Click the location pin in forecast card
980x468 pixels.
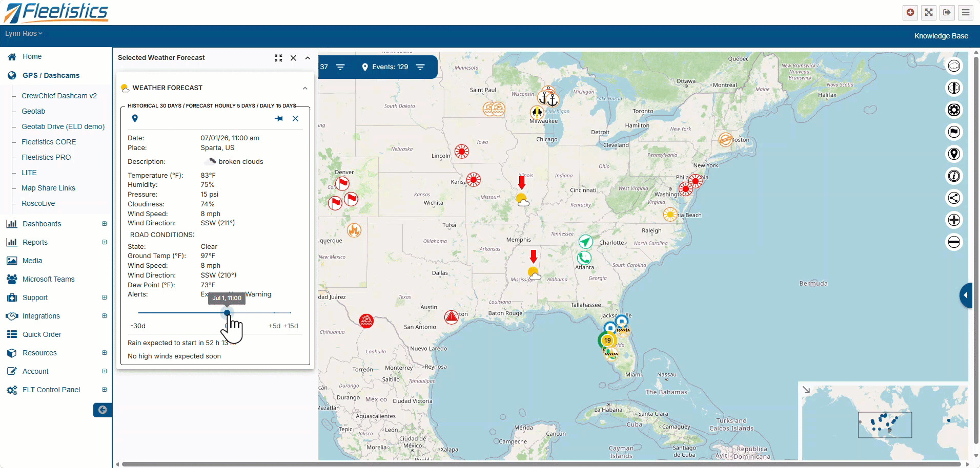pos(135,118)
